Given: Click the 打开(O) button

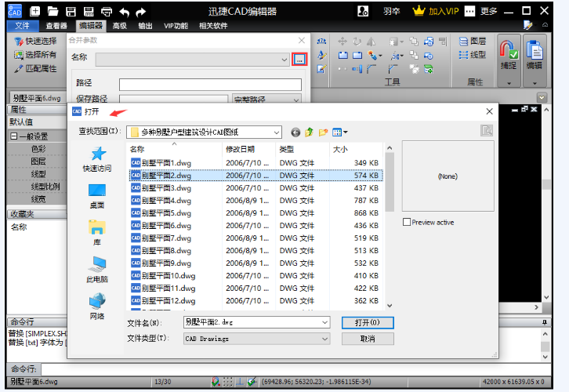Looking at the screenshot, I should 368,323.
